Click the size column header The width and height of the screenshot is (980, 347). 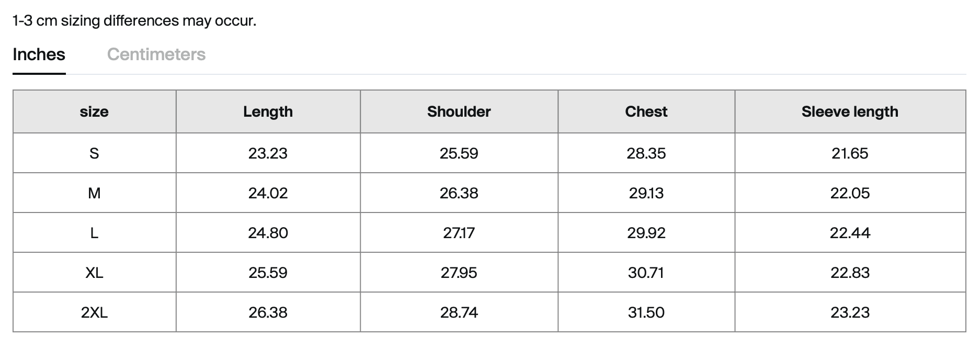coord(94,111)
